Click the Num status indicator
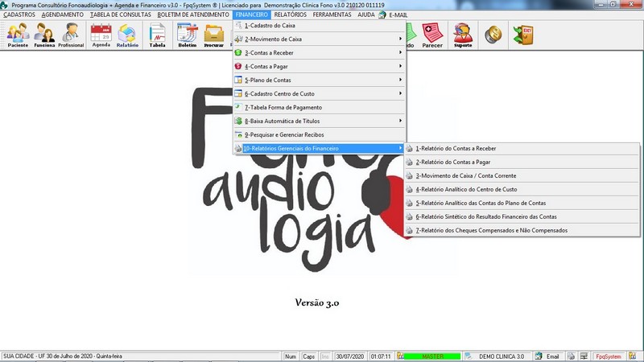 tap(291, 356)
